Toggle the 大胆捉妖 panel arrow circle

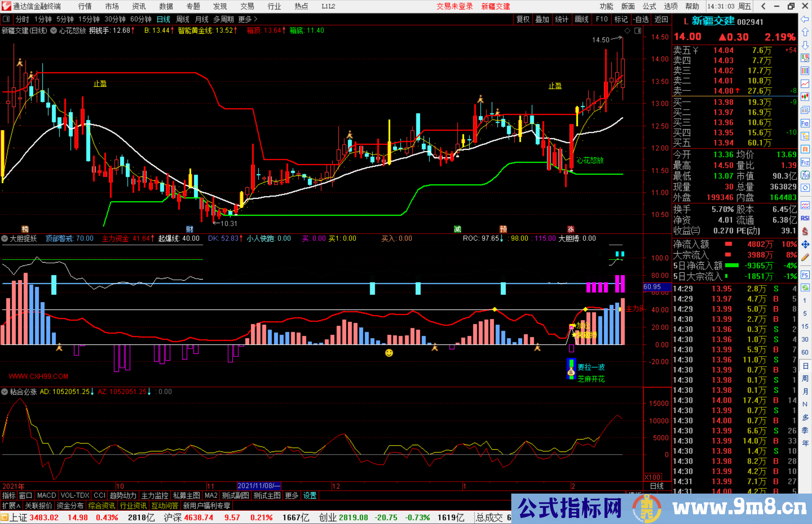5,239
